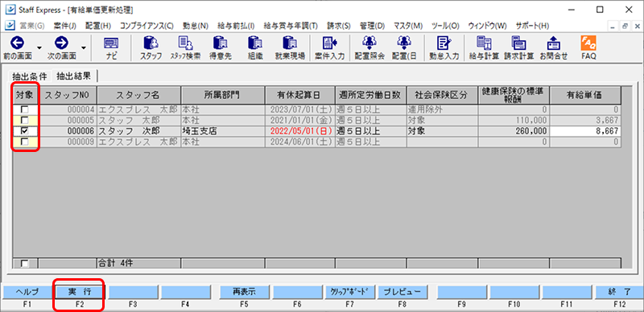This screenshot has height=312, width=644.
Task: Click the 再表示 F5 button
Action: [x=244, y=292]
